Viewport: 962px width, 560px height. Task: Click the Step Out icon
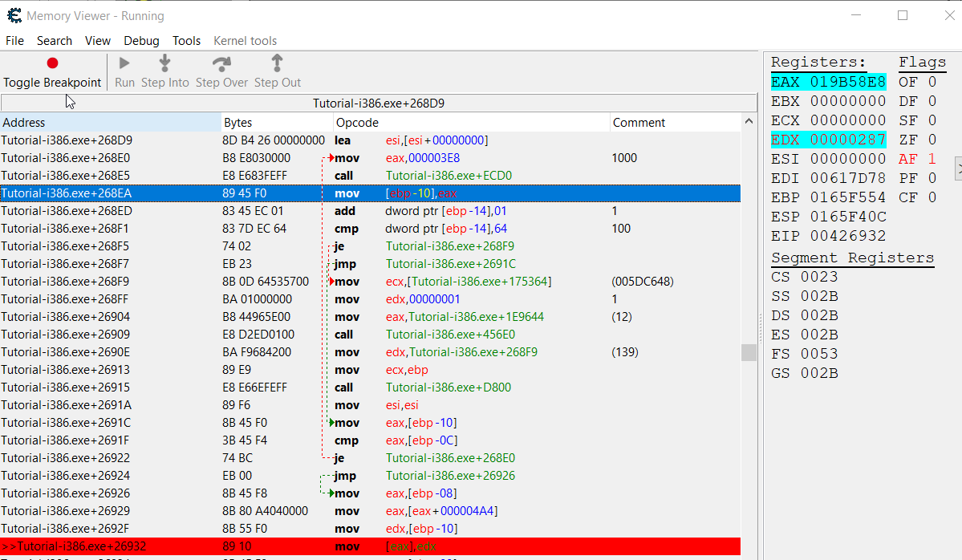[x=277, y=63]
